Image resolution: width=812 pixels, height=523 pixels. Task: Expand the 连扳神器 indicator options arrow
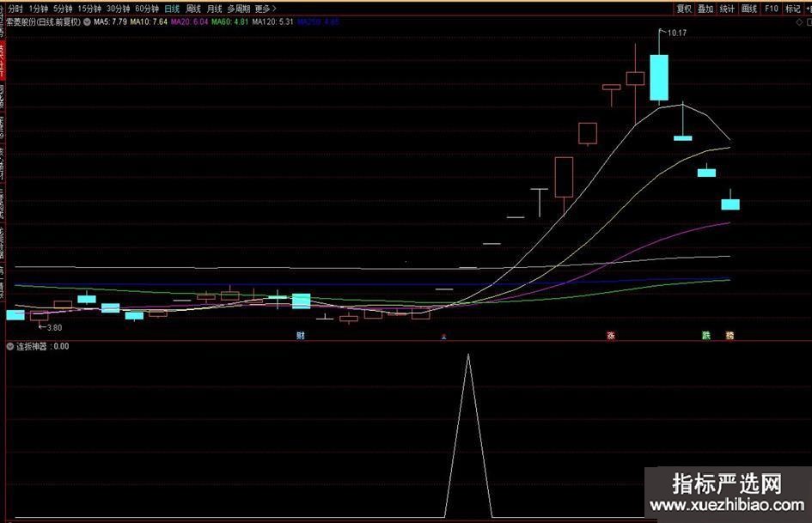(x=10, y=346)
